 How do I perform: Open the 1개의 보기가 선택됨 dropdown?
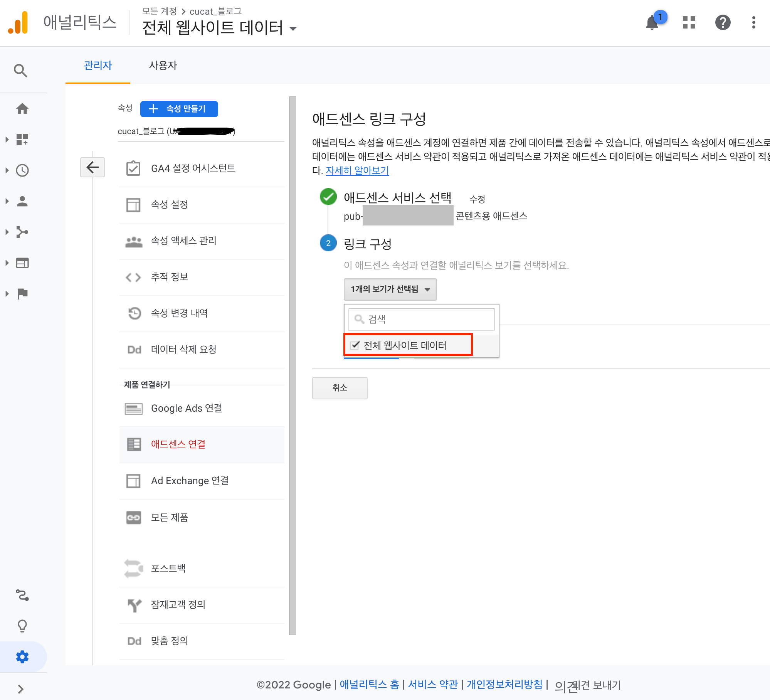pos(390,289)
